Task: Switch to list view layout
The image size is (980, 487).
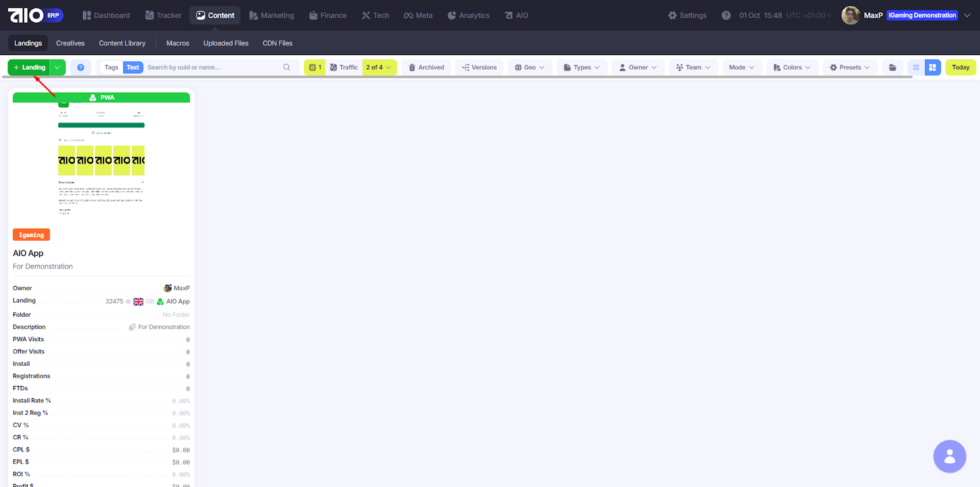Action: 916,67
